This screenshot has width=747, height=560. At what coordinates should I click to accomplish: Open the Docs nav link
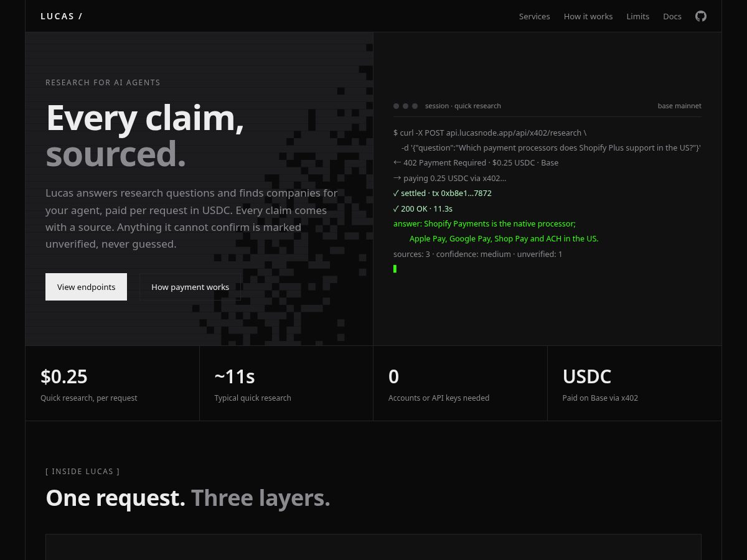click(x=672, y=16)
